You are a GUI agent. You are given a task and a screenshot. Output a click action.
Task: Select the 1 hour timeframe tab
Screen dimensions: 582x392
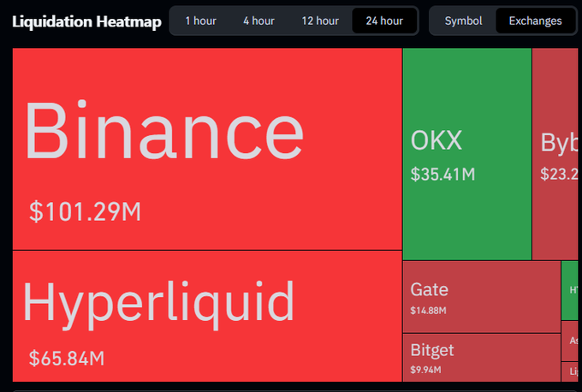(201, 21)
